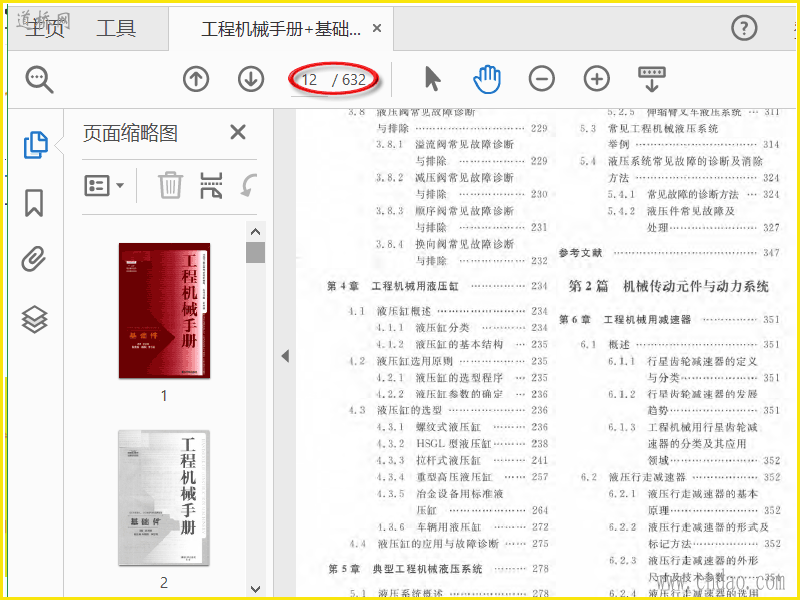Viewport: 800px width, 600px height.
Task: Switch to the 主页 tab
Action: pyautogui.click(x=45, y=29)
